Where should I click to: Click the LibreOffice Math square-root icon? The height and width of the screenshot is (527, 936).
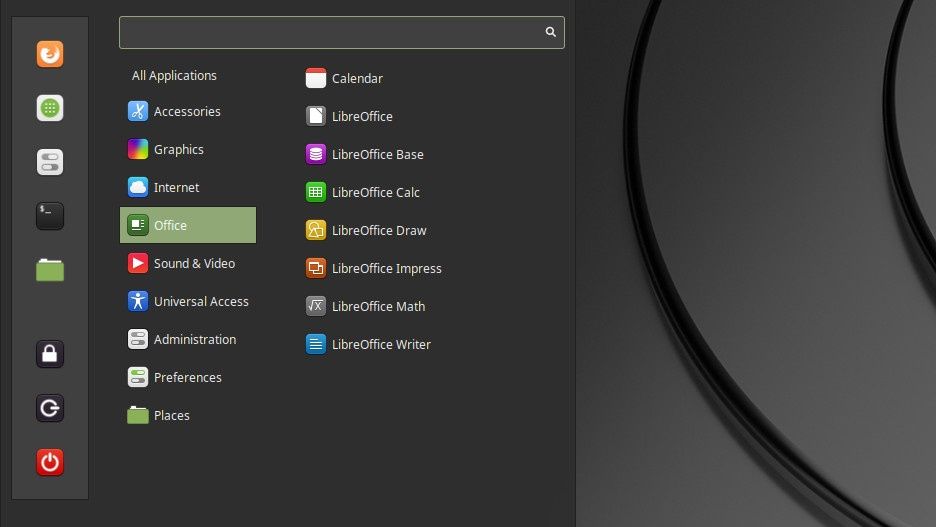point(316,306)
